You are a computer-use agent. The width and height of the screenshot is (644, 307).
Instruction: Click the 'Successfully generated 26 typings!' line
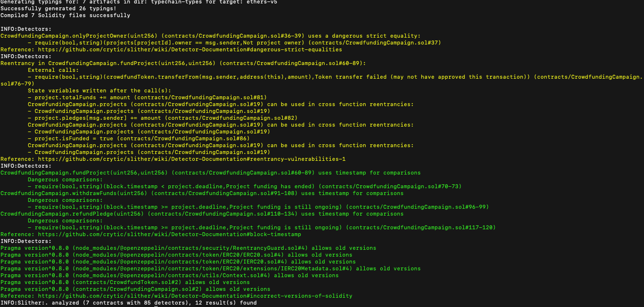[x=59, y=8]
